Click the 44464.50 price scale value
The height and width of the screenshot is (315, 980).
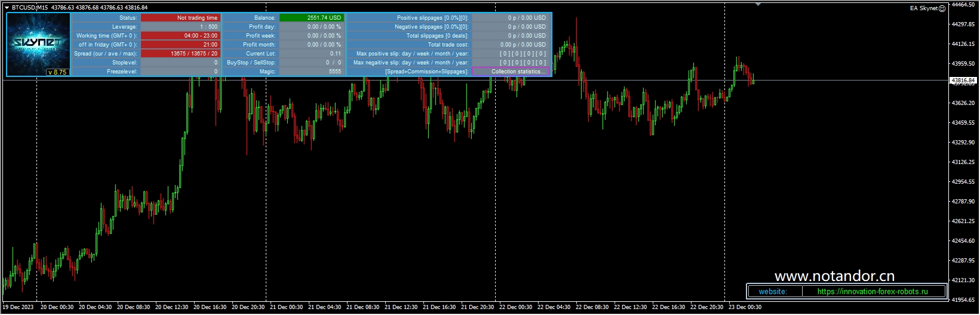963,4
